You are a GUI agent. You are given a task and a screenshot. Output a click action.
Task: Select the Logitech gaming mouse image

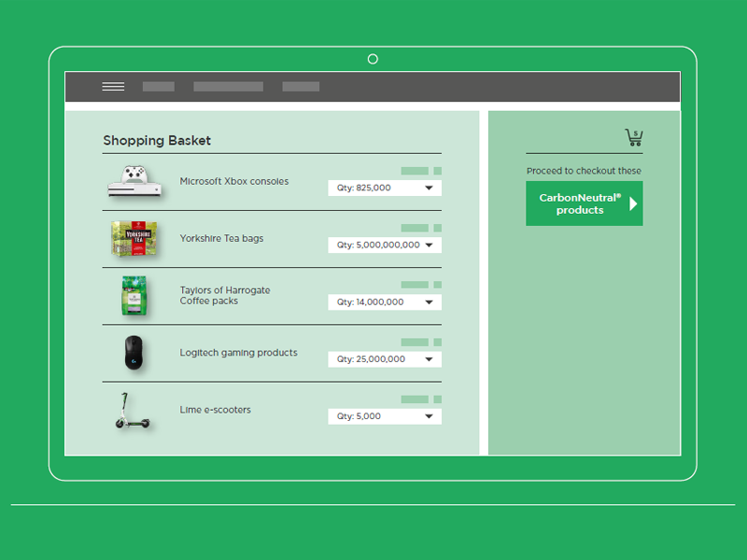tap(134, 353)
